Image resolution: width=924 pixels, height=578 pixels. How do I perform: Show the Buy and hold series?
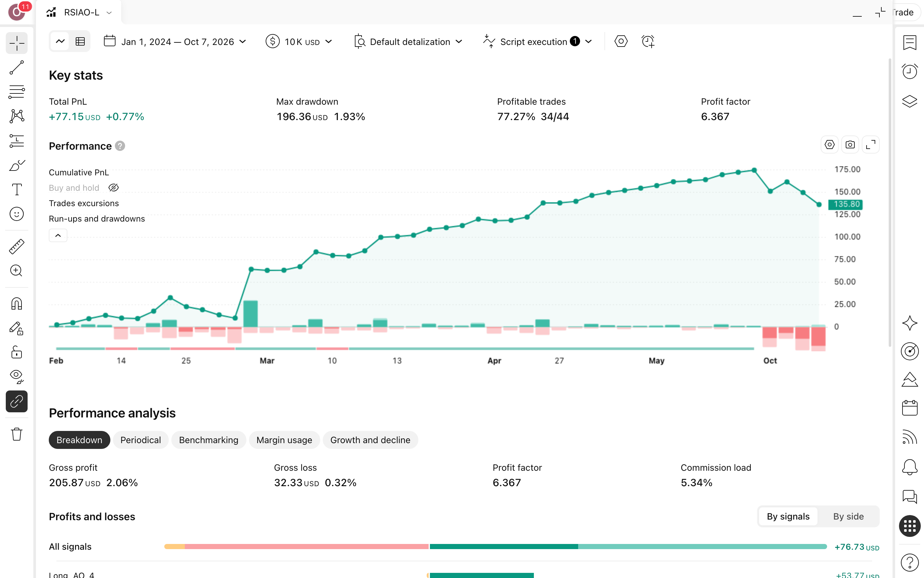click(x=113, y=188)
